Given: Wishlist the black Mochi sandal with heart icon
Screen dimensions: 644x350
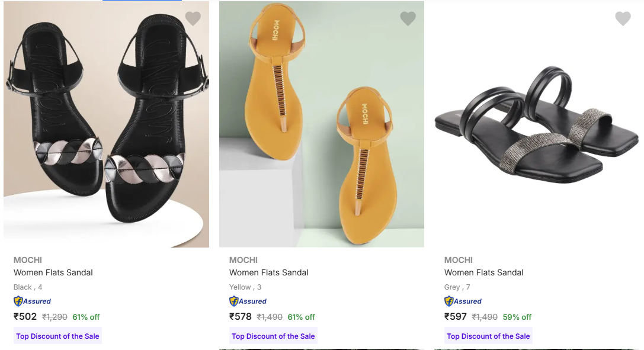Looking at the screenshot, I should point(193,19).
